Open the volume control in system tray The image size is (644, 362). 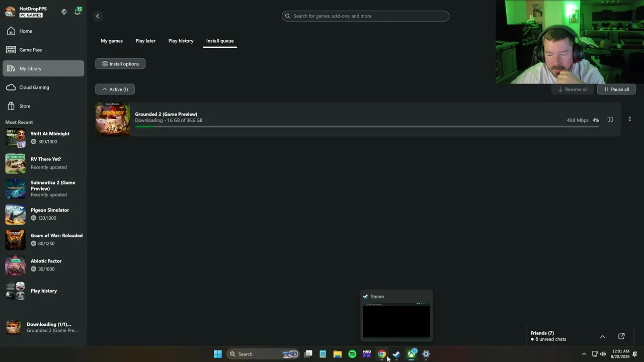[x=603, y=354]
